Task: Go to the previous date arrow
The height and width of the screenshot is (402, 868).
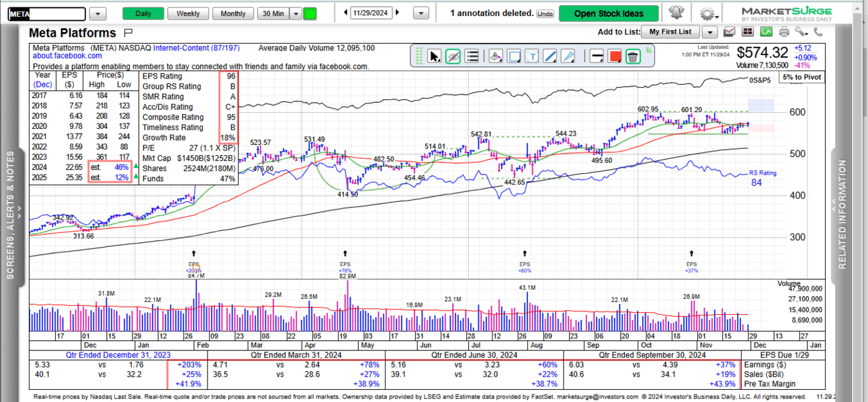Action: point(345,13)
